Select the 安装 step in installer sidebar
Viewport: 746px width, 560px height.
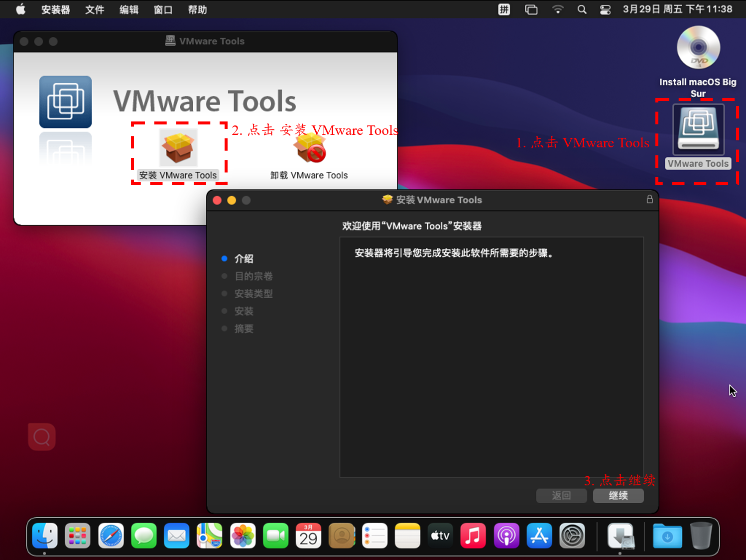coord(244,311)
